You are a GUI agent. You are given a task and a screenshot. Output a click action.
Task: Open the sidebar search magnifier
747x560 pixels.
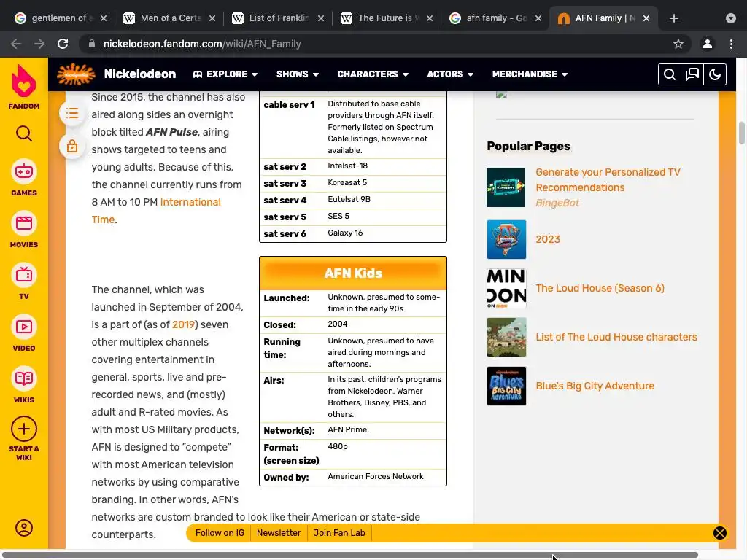coord(24,134)
